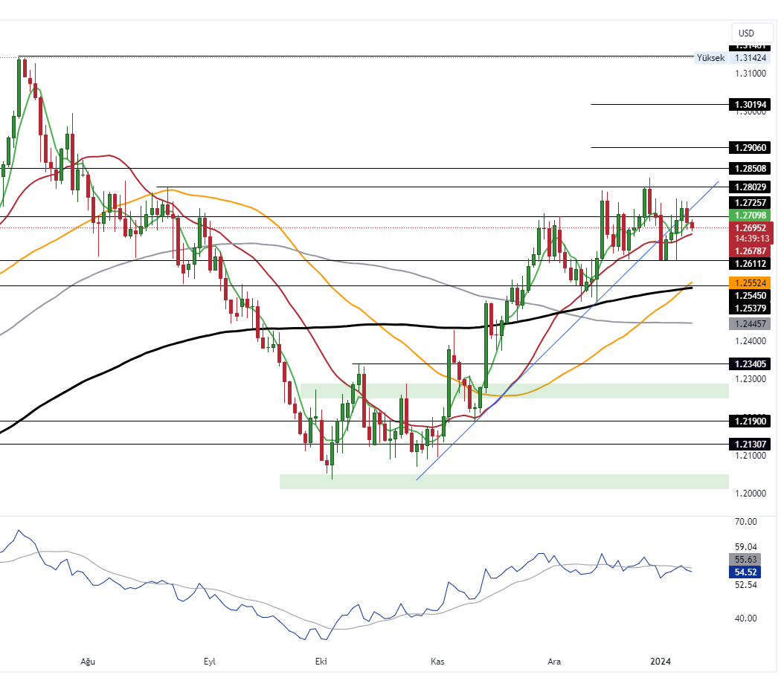Click the Kas month marker on time axis
This screenshot has width=784, height=698.
pyautogui.click(x=437, y=662)
